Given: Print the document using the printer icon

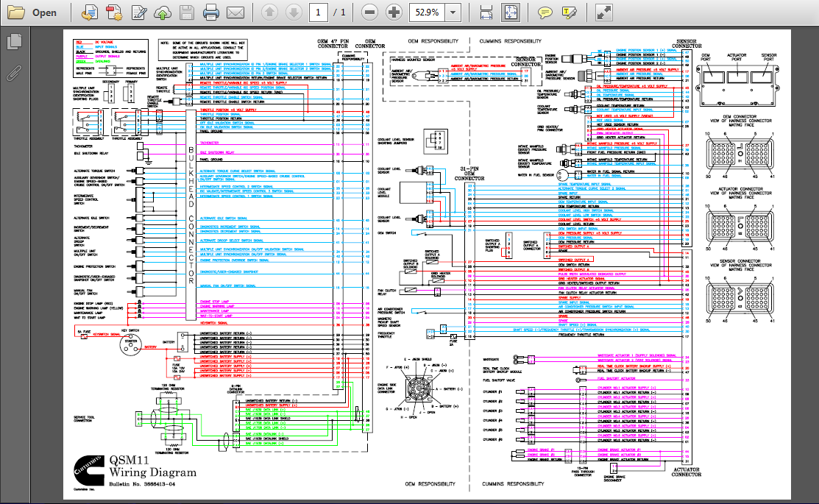Looking at the screenshot, I should click(211, 13).
